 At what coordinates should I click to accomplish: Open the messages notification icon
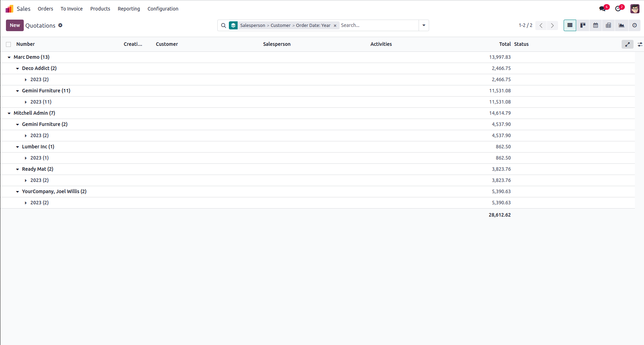point(603,8)
